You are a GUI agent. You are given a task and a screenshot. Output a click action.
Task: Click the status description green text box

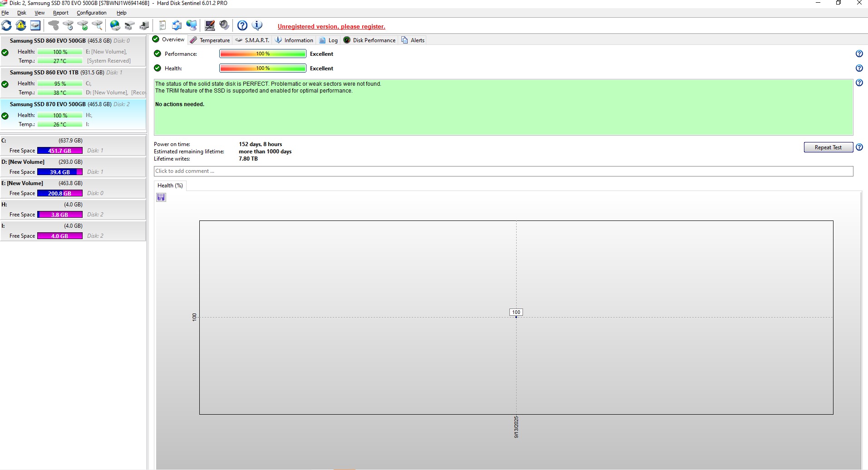[x=503, y=108]
